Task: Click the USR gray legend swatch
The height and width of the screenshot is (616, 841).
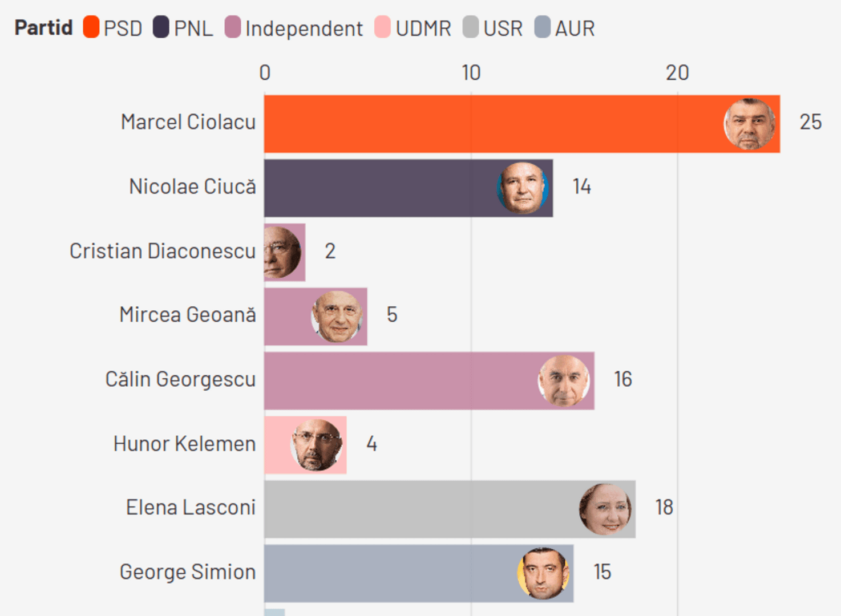Action: (x=471, y=27)
